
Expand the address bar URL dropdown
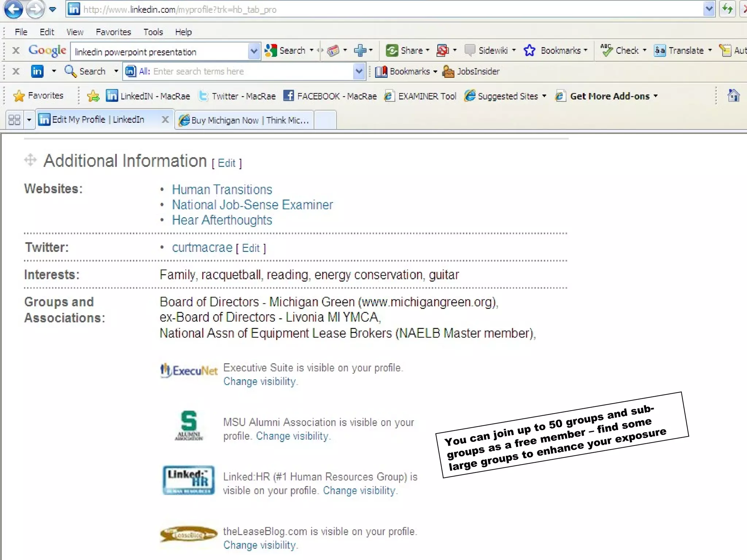pyautogui.click(x=709, y=9)
